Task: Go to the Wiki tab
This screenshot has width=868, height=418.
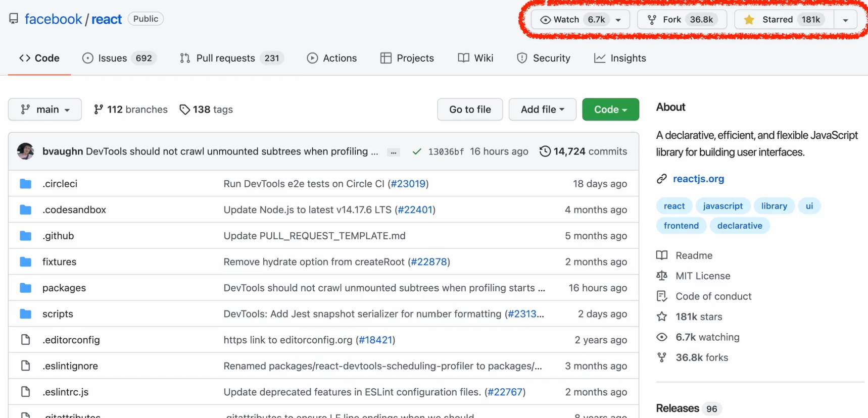Action: 475,58
